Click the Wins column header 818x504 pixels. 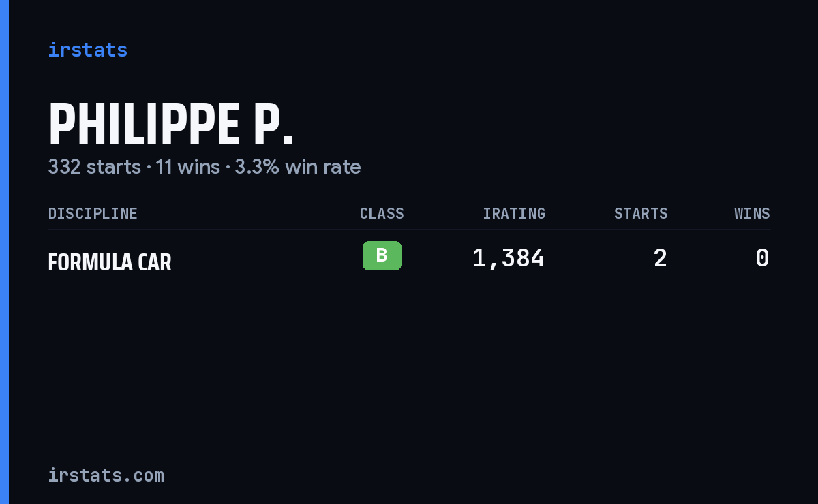point(752,214)
